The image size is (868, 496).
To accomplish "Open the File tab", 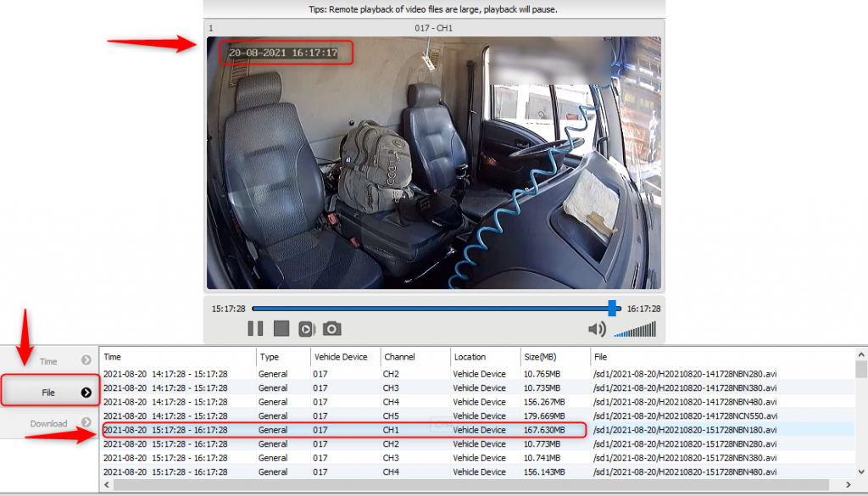I will tap(49, 393).
